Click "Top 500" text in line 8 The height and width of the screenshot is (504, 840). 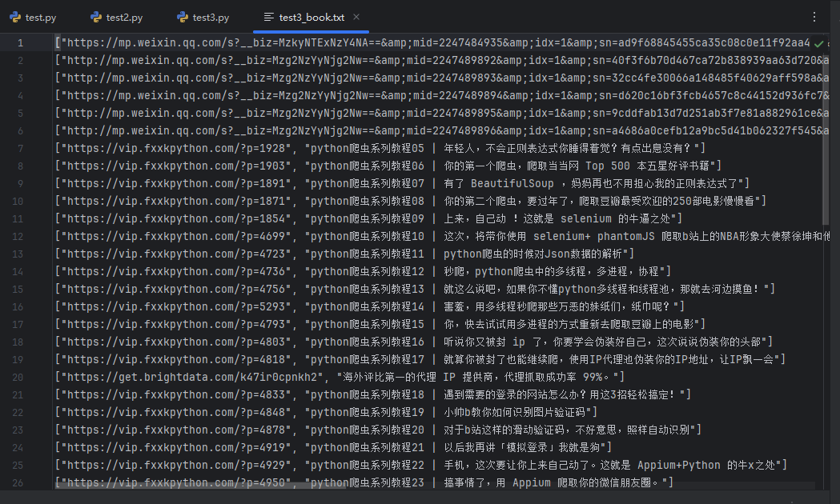click(x=608, y=166)
